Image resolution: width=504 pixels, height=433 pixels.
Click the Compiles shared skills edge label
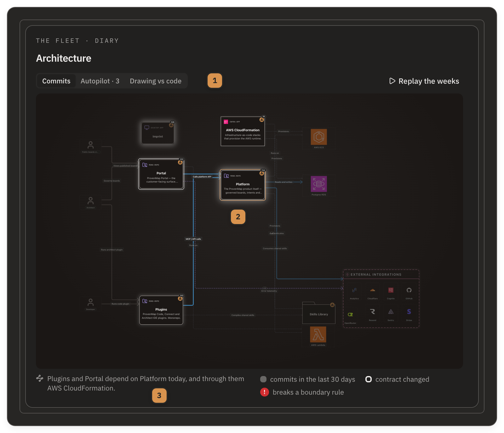[x=243, y=315]
